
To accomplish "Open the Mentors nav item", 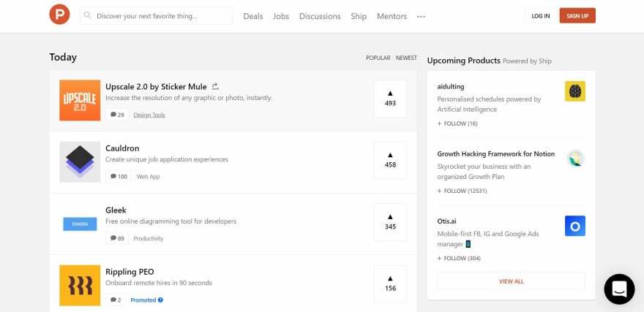I will (x=392, y=16).
